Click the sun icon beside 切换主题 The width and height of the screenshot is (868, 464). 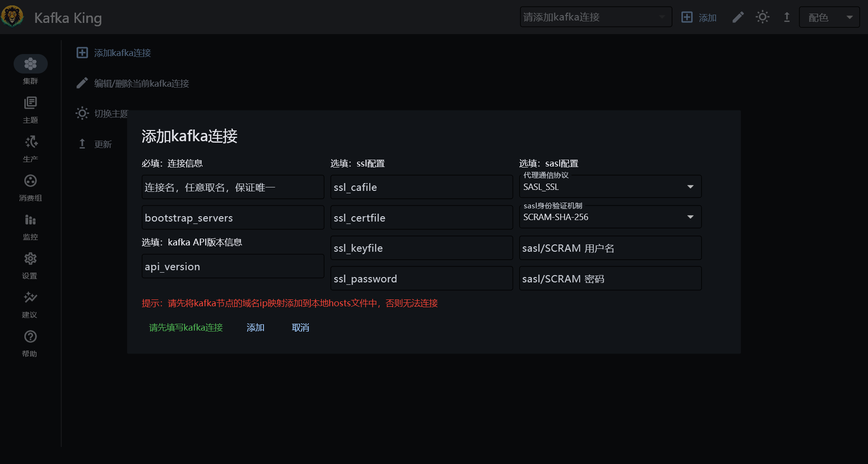point(82,113)
